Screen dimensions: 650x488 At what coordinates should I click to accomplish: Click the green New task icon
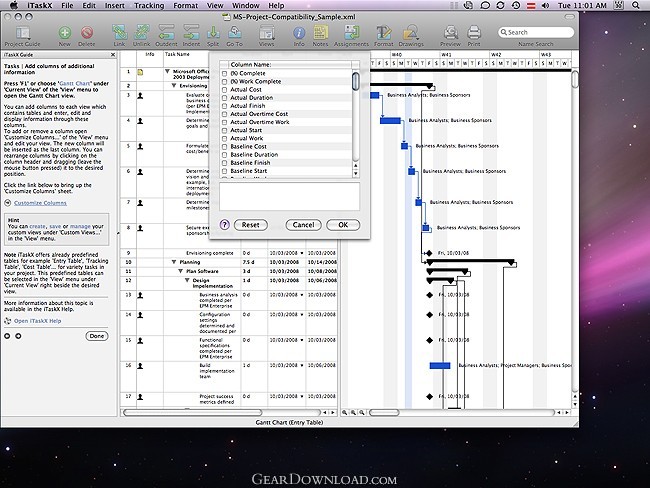pyautogui.click(x=64, y=32)
